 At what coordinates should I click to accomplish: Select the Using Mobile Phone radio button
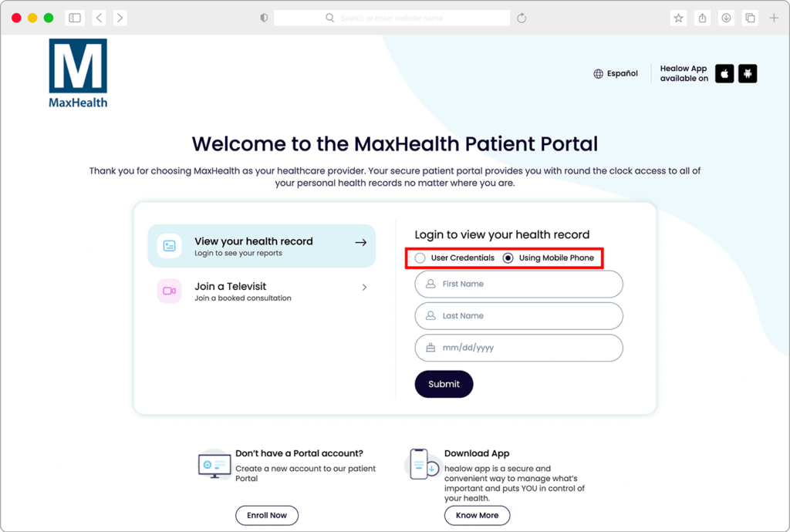(x=508, y=258)
